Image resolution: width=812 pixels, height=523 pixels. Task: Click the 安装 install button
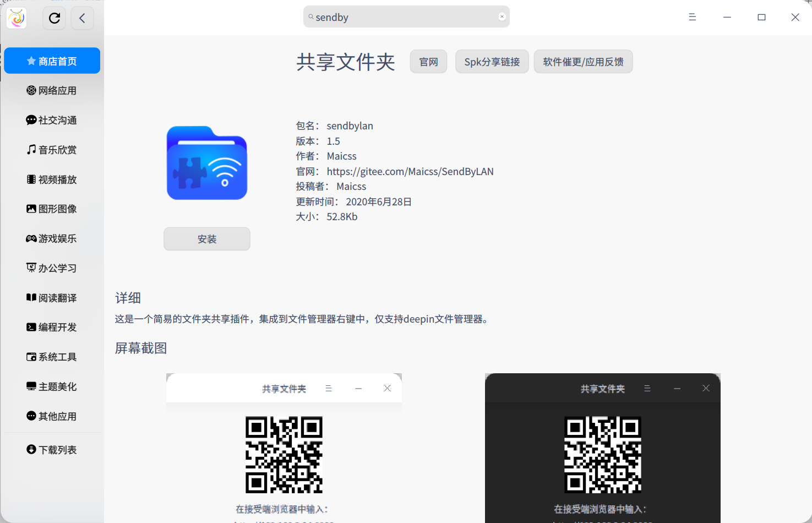pyautogui.click(x=206, y=238)
